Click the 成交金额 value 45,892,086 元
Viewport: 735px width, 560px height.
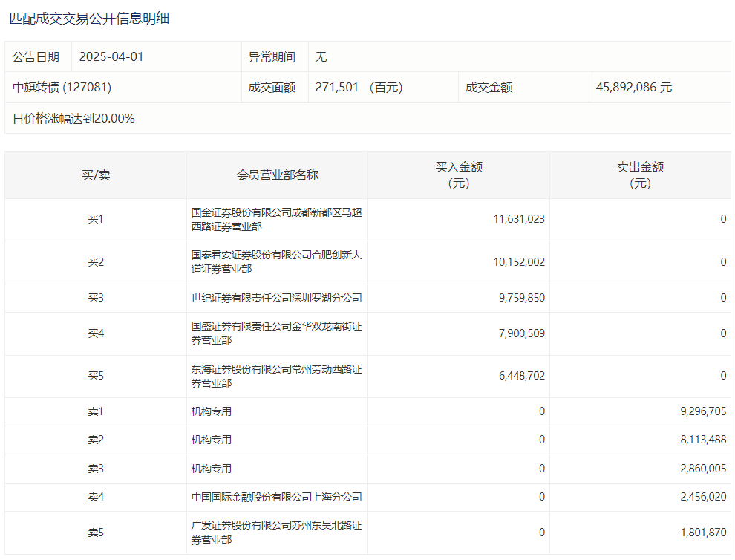click(x=633, y=87)
